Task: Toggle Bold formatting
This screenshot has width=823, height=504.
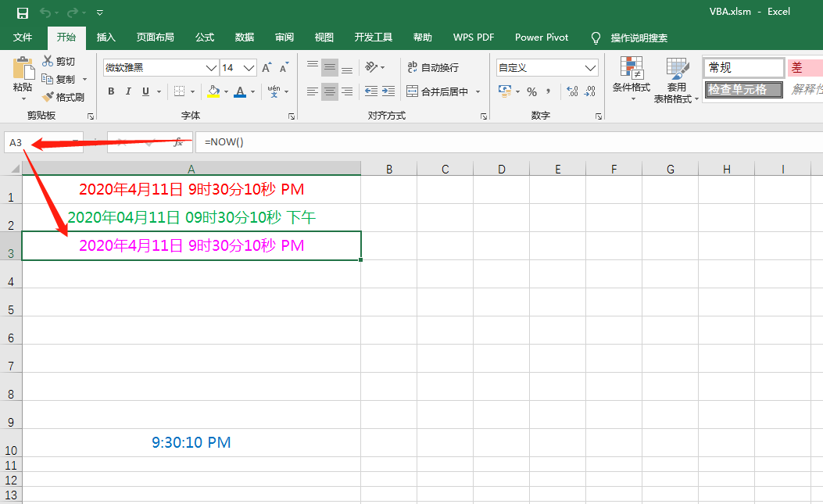Action: click(111, 91)
